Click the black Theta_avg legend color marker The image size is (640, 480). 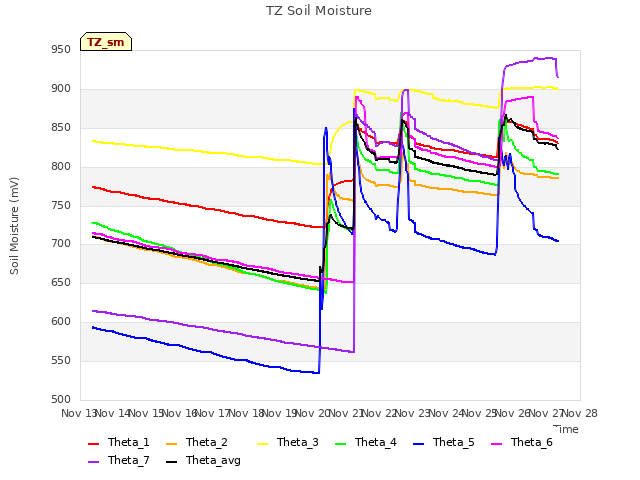click(x=171, y=462)
